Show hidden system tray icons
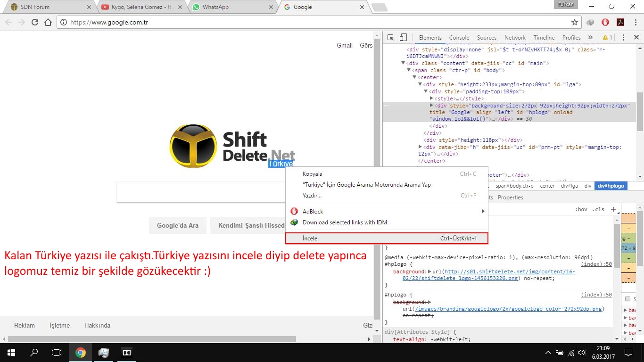This screenshot has width=644, height=362. pyautogui.click(x=548, y=353)
